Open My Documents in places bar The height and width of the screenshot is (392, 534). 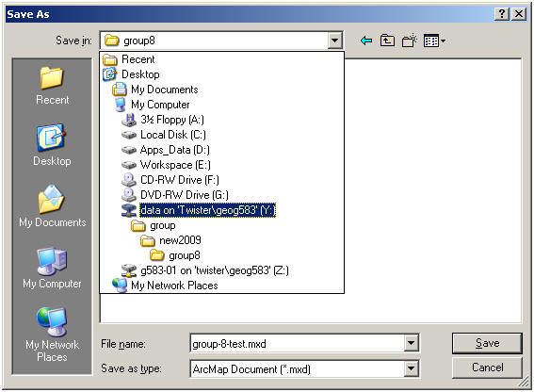tap(52, 205)
